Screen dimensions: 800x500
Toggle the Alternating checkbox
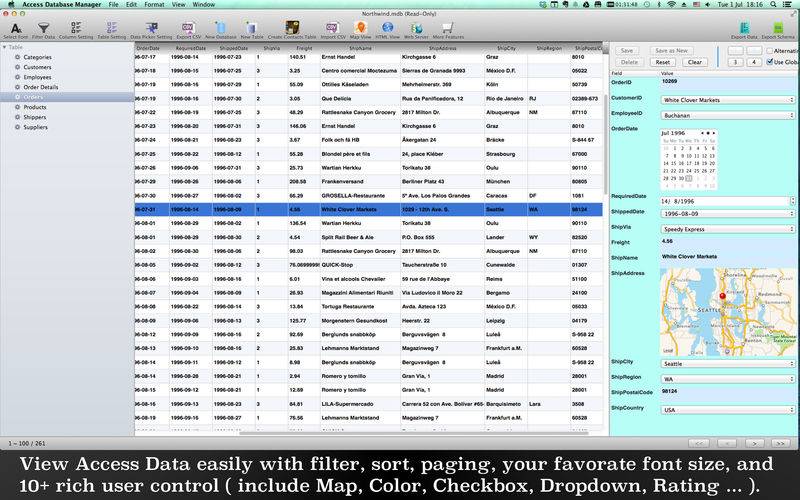[768, 50]
